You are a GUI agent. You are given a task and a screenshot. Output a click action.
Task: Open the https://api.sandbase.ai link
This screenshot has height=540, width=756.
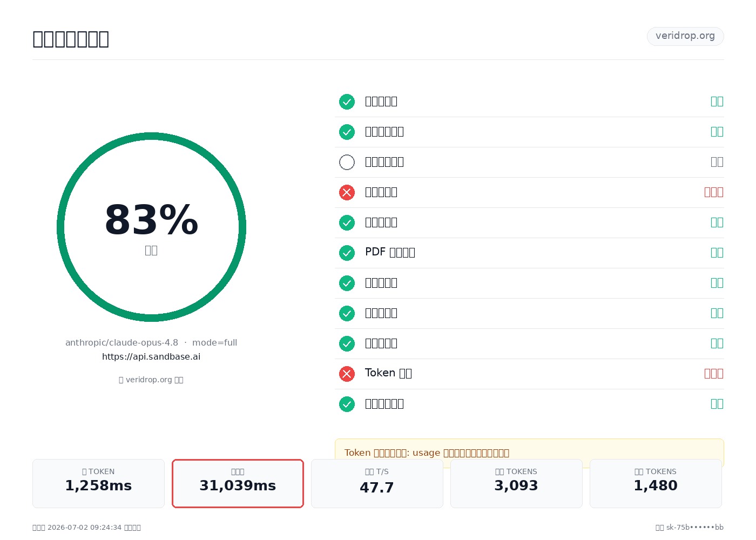pos(151,356)
